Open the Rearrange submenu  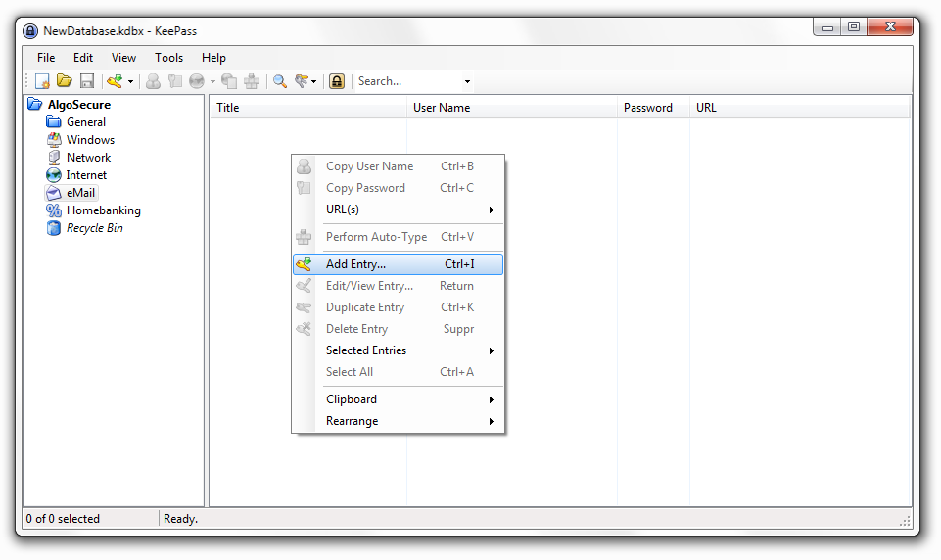[398, 421]
